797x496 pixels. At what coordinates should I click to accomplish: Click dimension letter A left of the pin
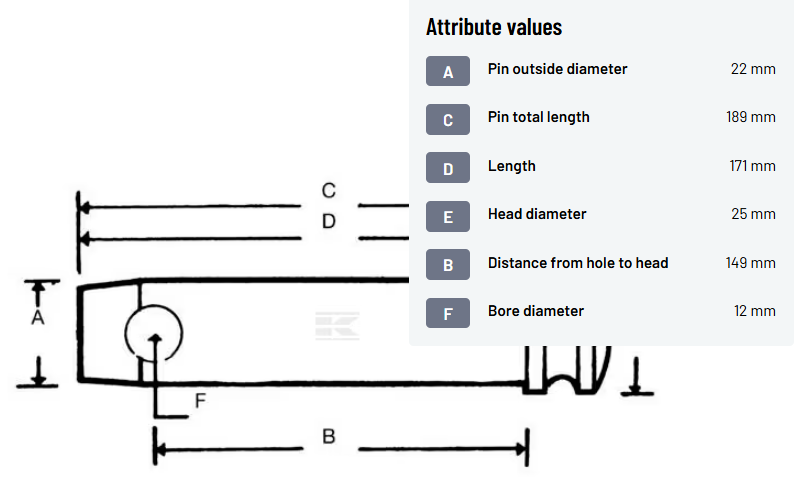click(38, 317)
